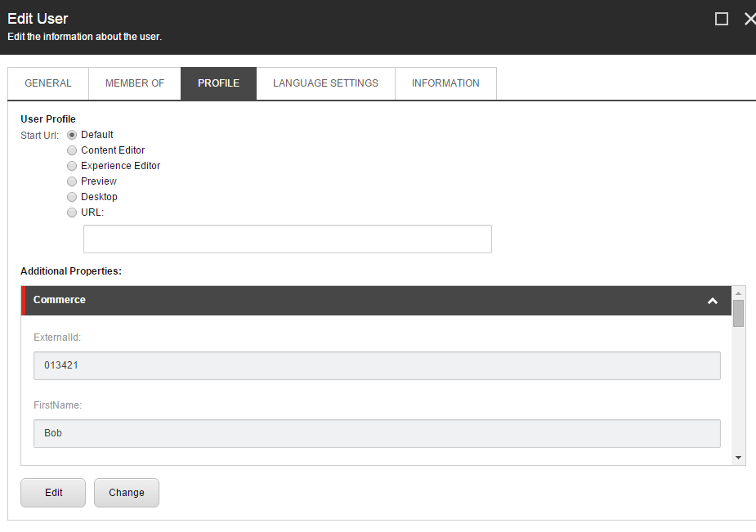Collapse the Commerce section chevron
756x532 pixels.
tap(713, 301)
